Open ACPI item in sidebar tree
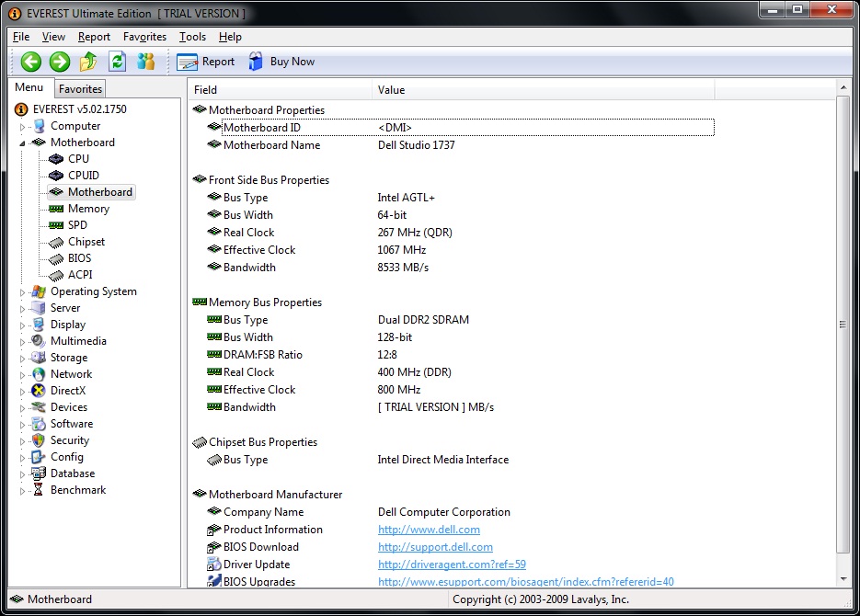860x616 pixels. [80, 275]
